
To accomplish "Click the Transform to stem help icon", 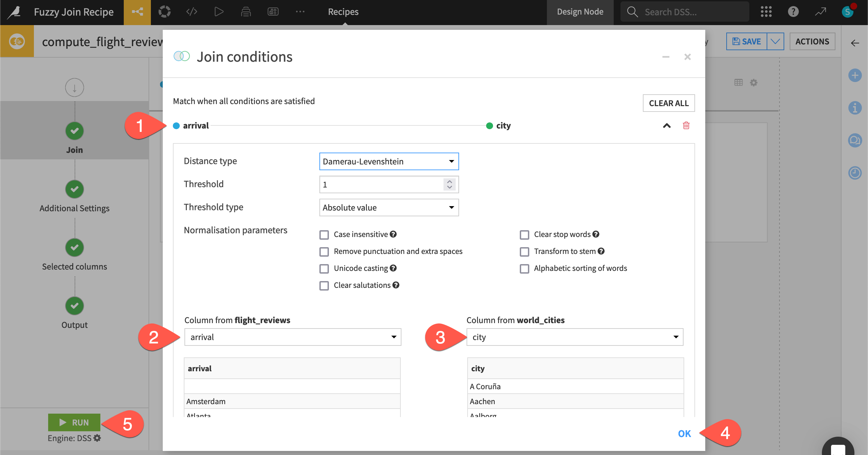I will (601, 251).
